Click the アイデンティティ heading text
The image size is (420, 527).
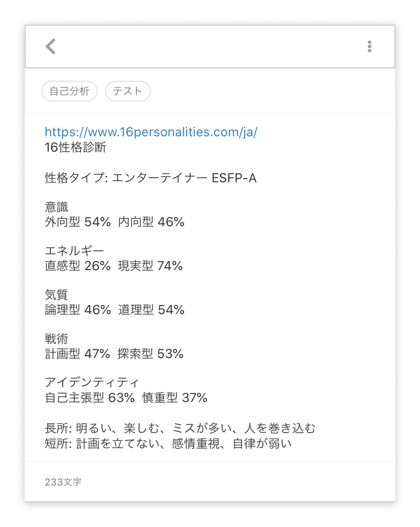tap(92, 382)
